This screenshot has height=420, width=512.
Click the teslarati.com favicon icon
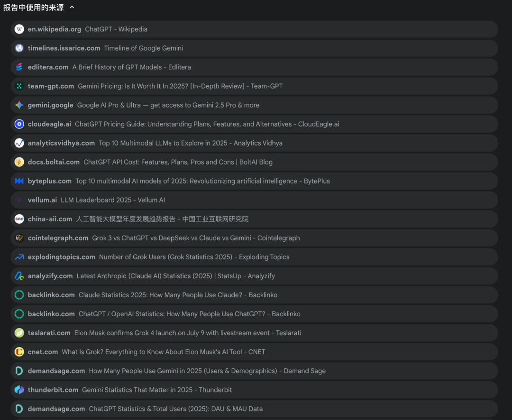(x=19, y=333)
